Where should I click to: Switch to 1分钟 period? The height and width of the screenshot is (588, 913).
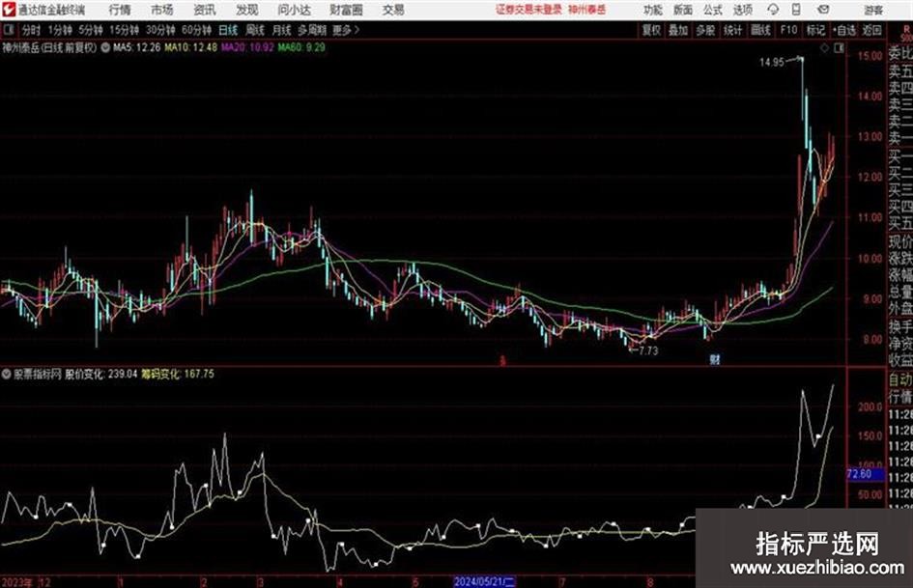point(60,30)
